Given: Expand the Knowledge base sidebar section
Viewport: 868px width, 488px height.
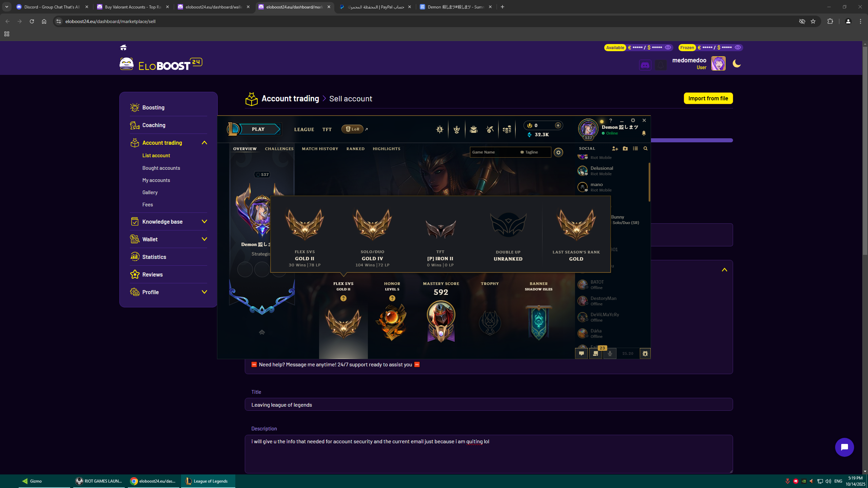Looking at the screenshot, I should point(204,222).
